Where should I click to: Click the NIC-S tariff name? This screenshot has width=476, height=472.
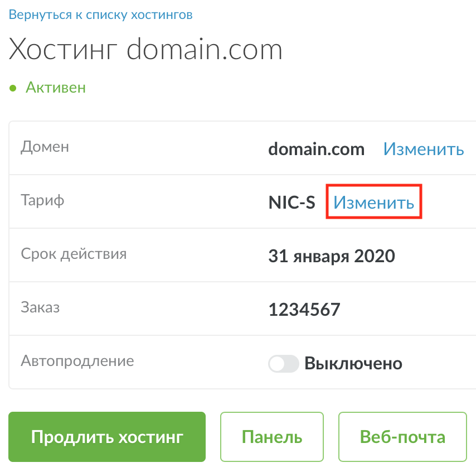(292, 203)
